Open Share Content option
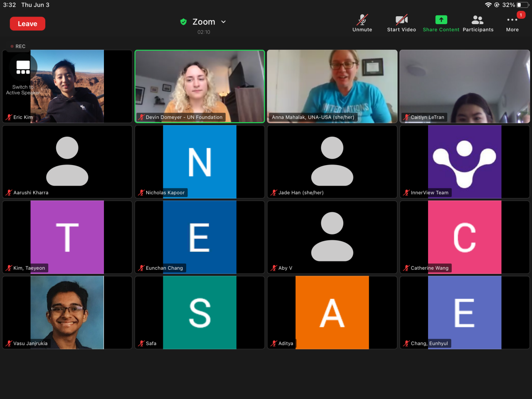Viewport: 532px width, 399px height. click(441, 23)
